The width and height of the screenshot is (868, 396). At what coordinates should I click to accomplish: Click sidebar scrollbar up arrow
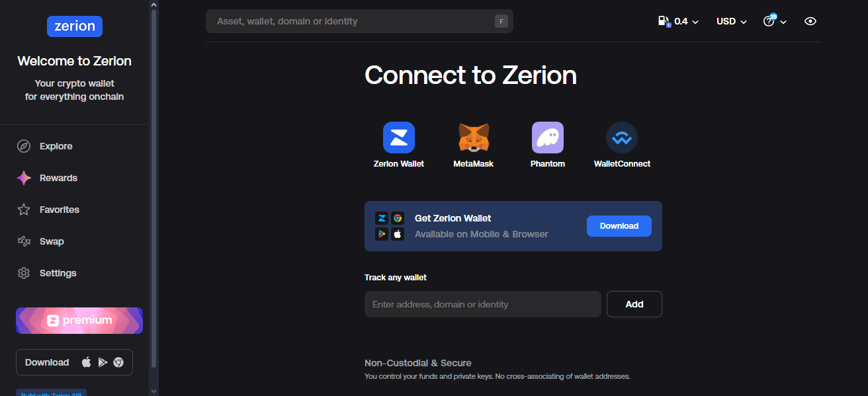154,5
